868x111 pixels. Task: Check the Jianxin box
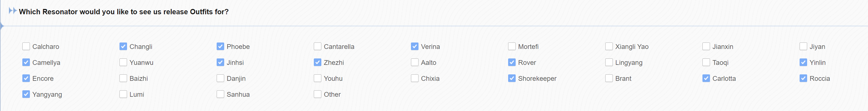(706, 46)
